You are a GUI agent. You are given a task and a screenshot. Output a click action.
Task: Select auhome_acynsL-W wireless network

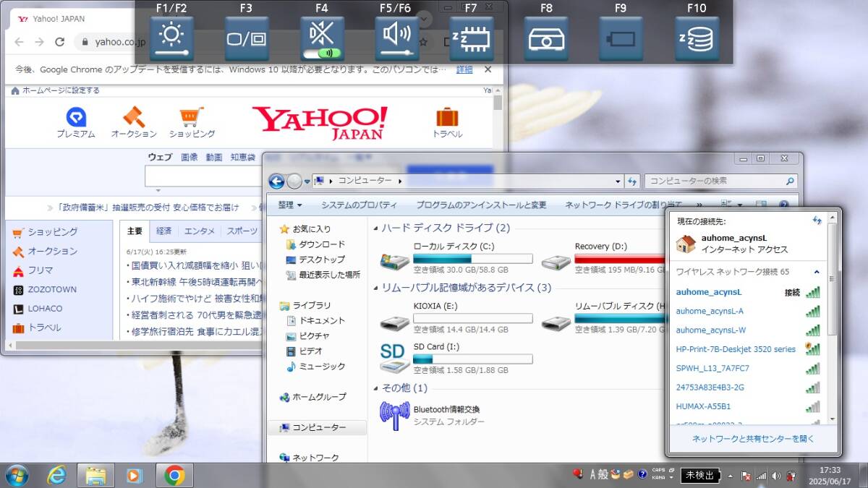point(747,330)
